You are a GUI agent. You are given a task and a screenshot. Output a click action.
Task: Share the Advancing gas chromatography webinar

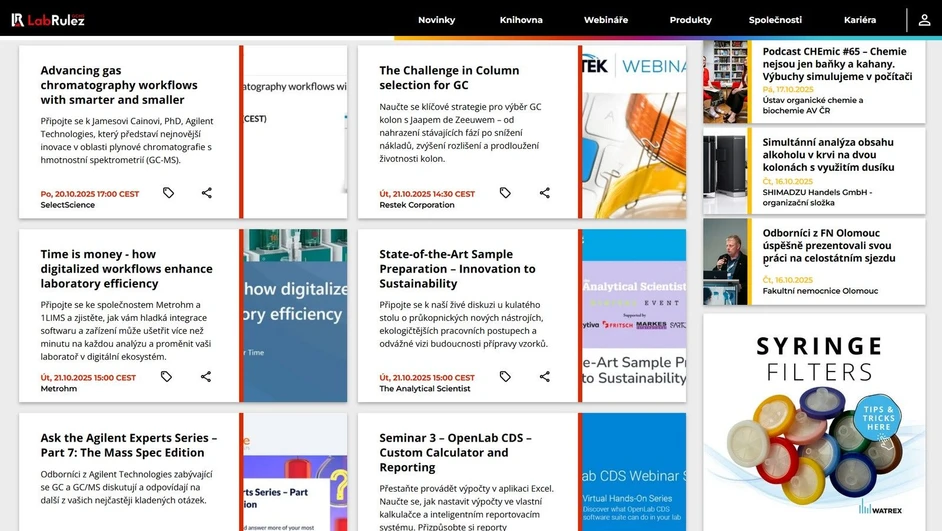(x=206, y=193)
